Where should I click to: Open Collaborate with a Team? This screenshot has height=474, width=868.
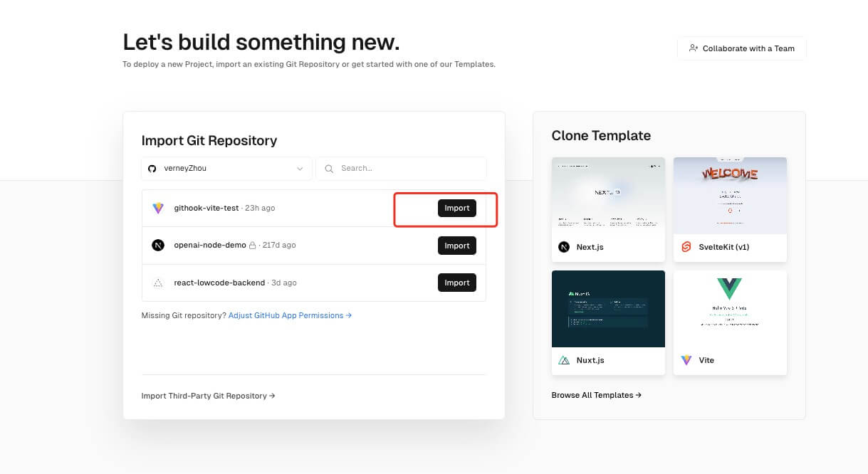tap(741, 48)
